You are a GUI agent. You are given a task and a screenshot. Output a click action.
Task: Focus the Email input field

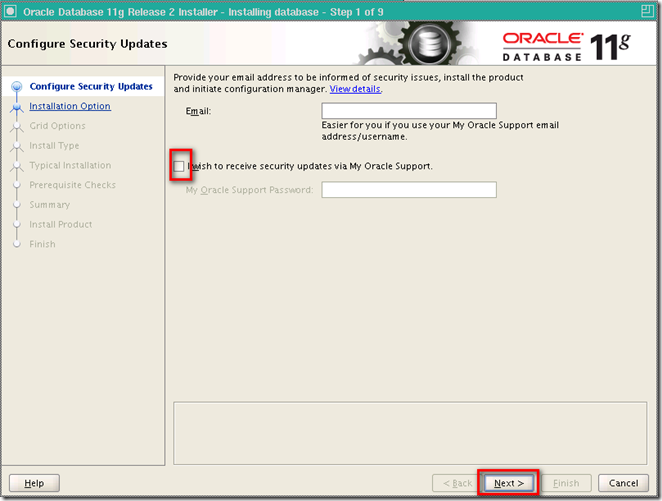409,111
